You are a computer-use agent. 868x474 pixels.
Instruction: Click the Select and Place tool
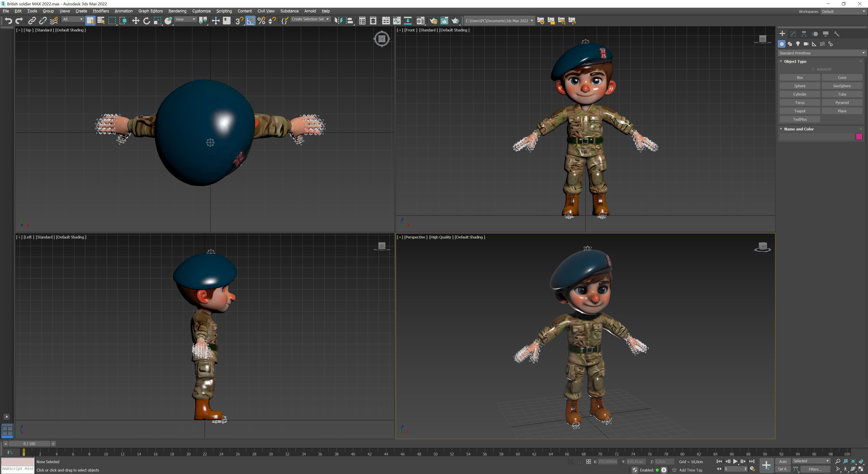168,21
